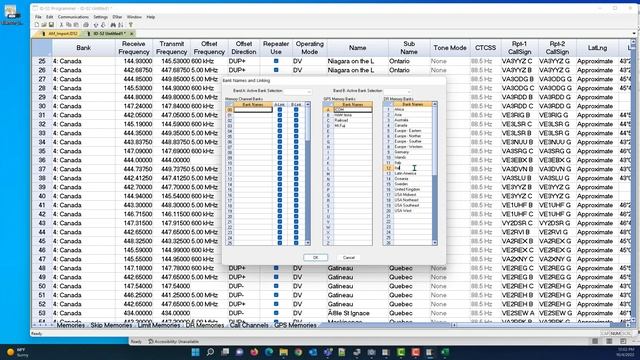Click the scroll up arrow of Memory Channel Banks

click(x=308, y=104)
